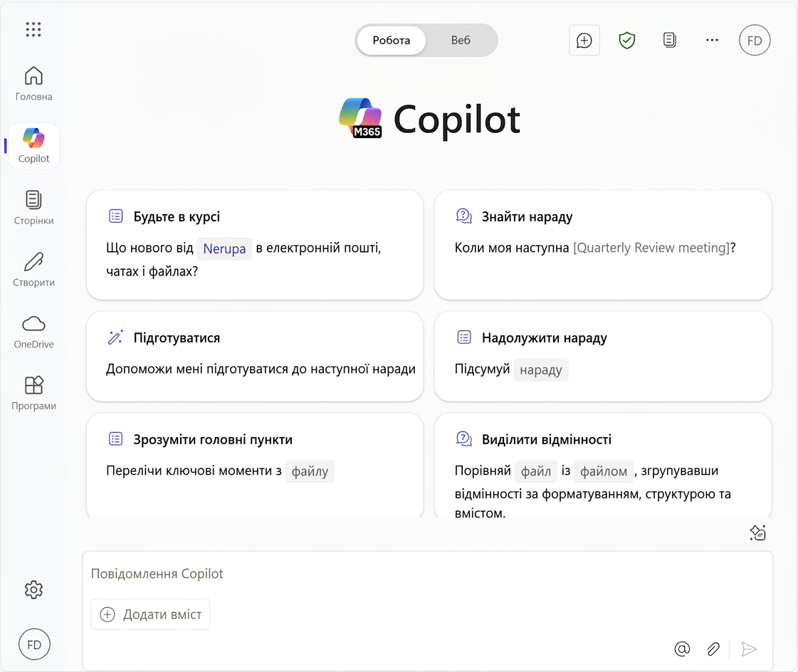This screenshot has width=798, height=672.
Task: Select the Знайти нараду prompt card
Action: point(602,245)
